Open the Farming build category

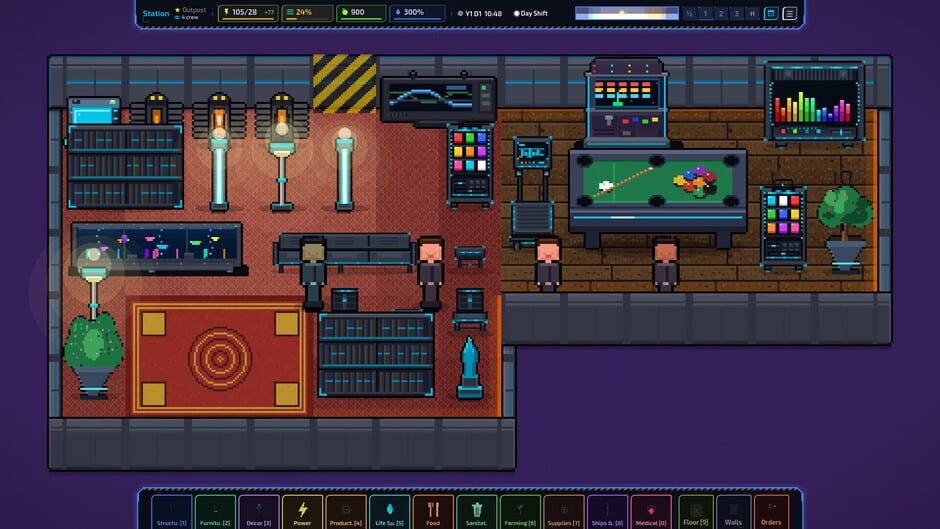520,512
